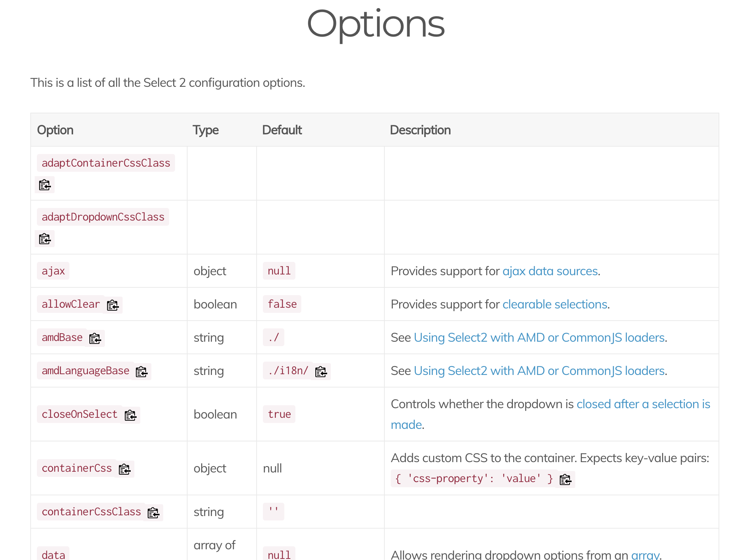Open AMD loaders link in amdLanguageBase row
This screenshot has width=754, height=560.
coord(539,371)
